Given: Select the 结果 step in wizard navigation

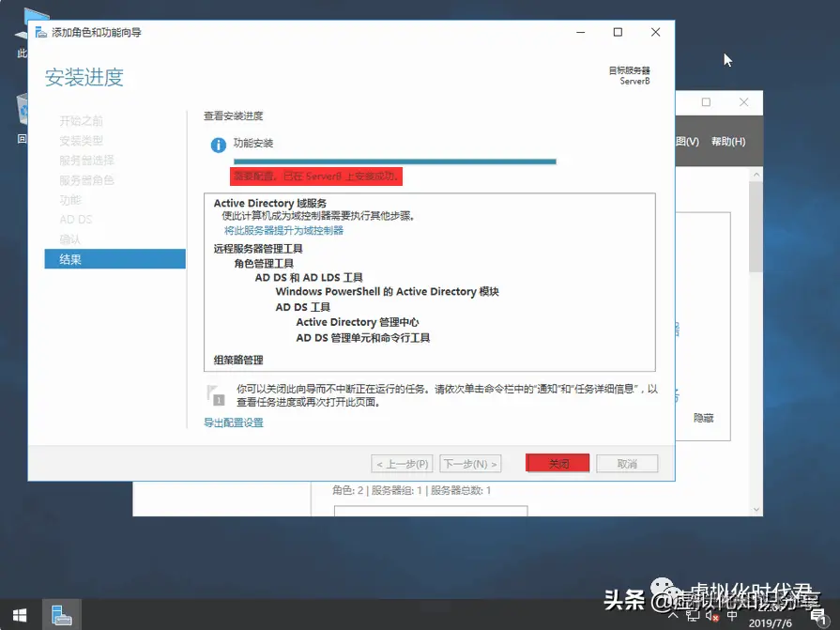Looking at the screenshot, I should (x=69, y=259).
